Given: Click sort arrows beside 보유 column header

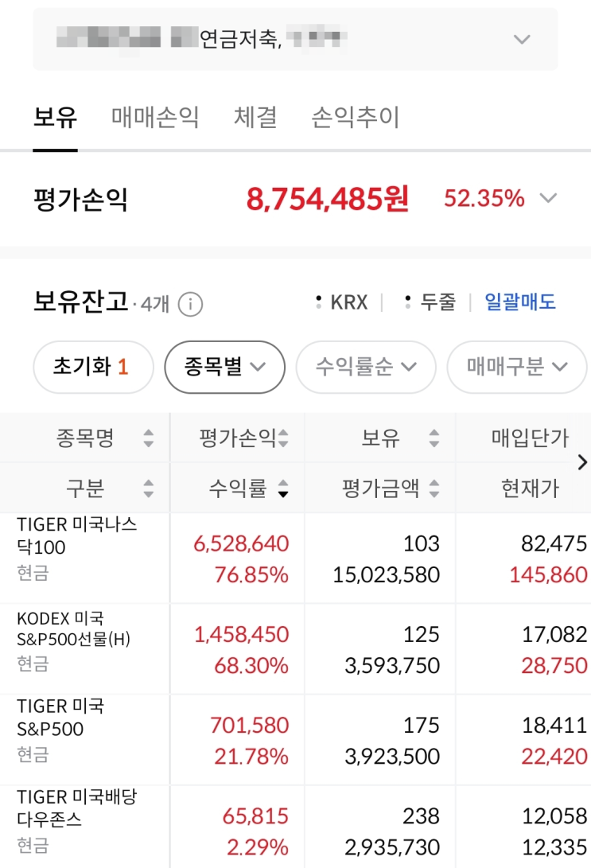Looking at the screenshot, I should (x=434, y=438).
